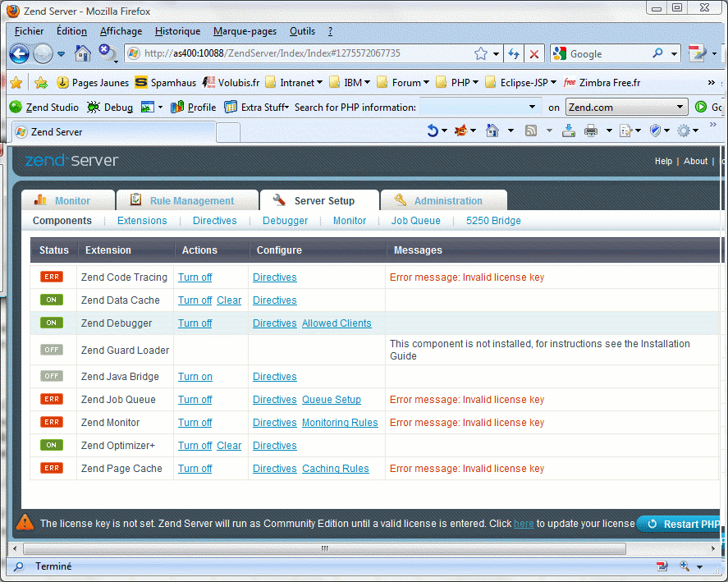The height and width of the screenshot is (582, 728).
Task: Open the Volubis.fr bookmark
Action: tap(231, 83)
